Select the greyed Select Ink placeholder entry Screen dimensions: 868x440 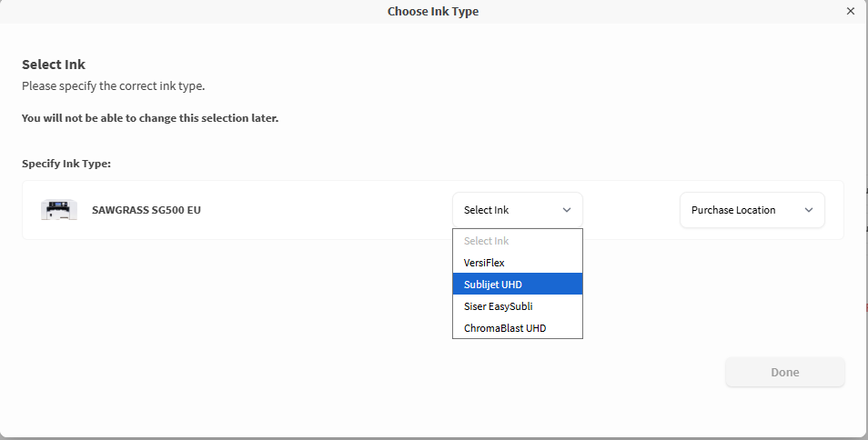518,241
